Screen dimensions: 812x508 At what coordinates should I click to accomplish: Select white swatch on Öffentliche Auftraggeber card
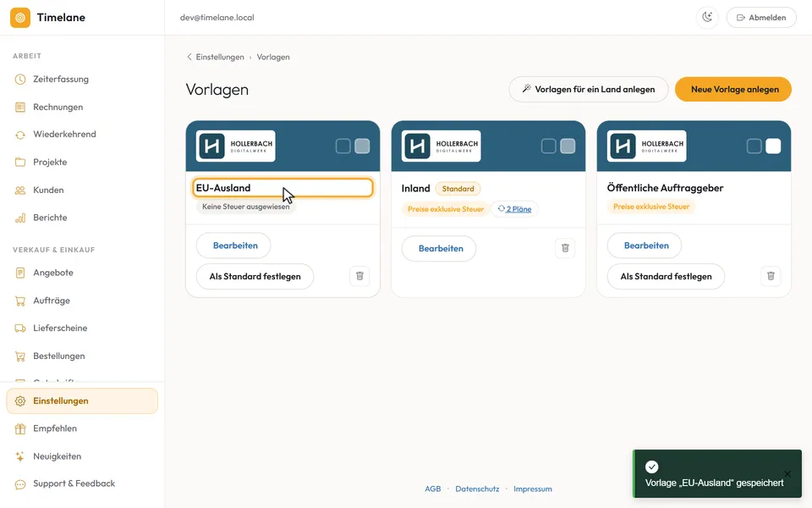(773, 146)
